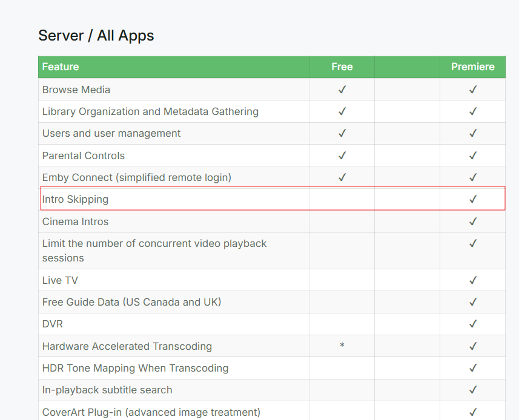Click Free checkmark for Users and user management
The height and width of the screenshot is (420, 519).
[342, 133]
